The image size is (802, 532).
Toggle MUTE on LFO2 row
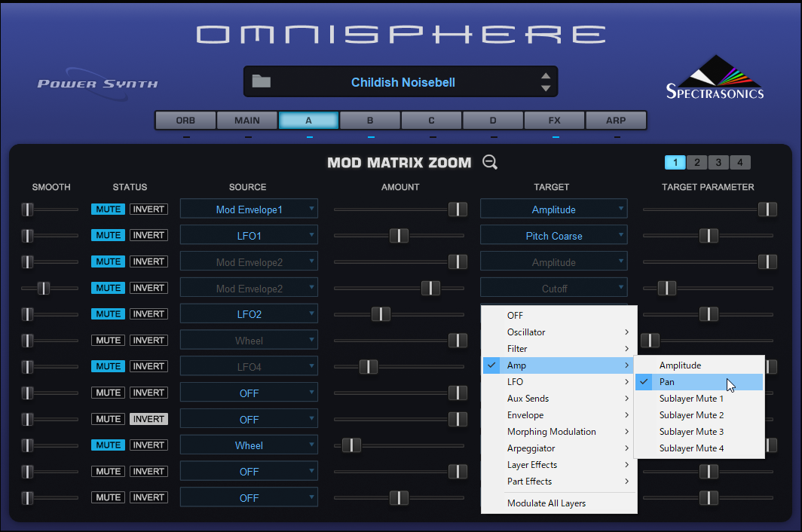(108, 314)
